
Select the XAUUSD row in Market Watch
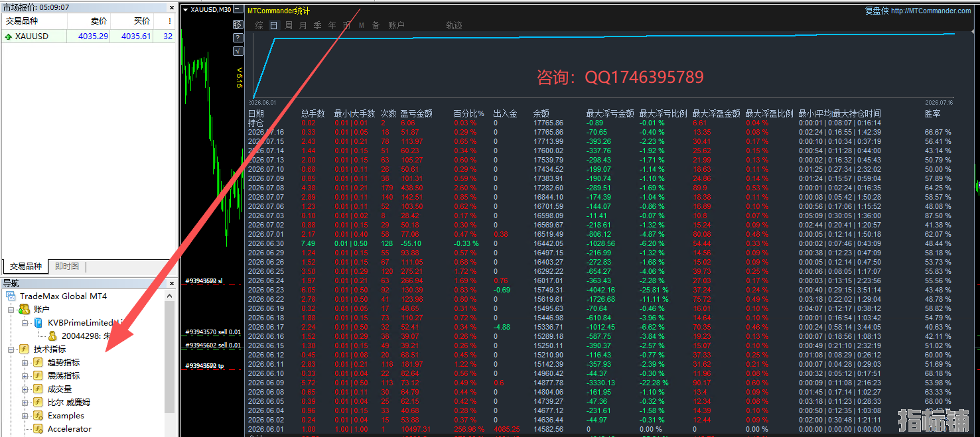(90, 36)
